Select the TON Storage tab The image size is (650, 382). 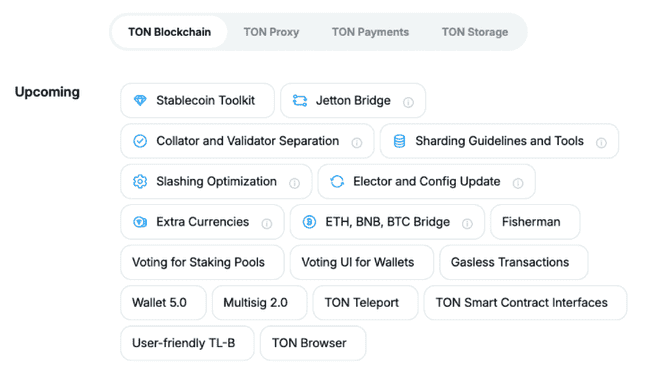pyautogui.click(x=475, y=32)
